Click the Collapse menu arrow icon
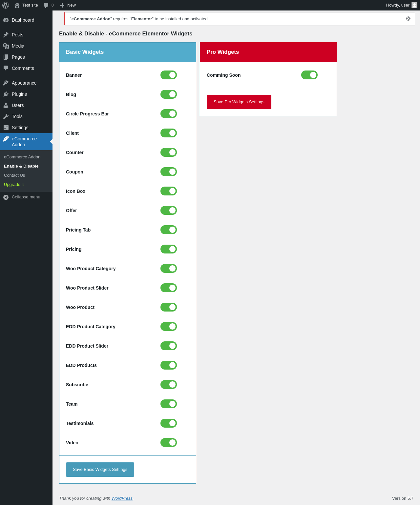Viewport: 420px width, 505px height. [6, 197]
